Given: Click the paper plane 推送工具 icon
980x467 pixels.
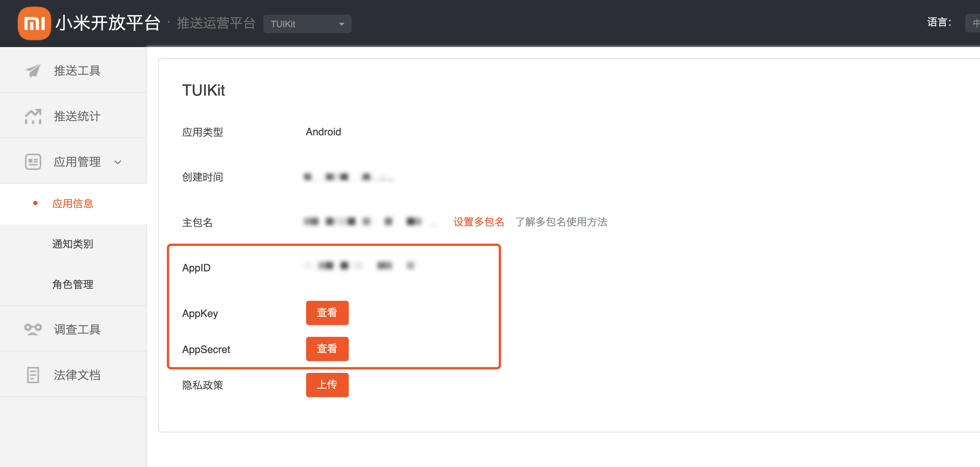Looking at the screenshot, I should point(33,70).
